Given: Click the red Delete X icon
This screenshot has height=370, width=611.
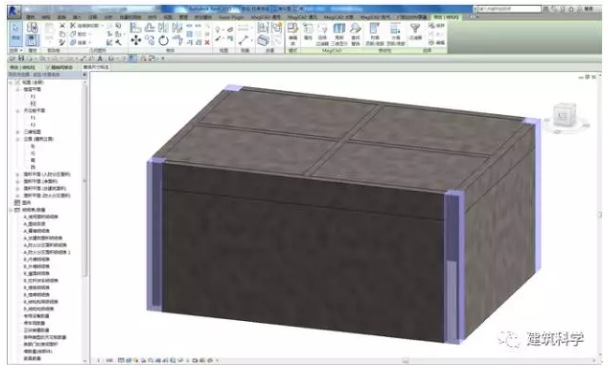Looking at the screenshot, I should tap(207, 42).
